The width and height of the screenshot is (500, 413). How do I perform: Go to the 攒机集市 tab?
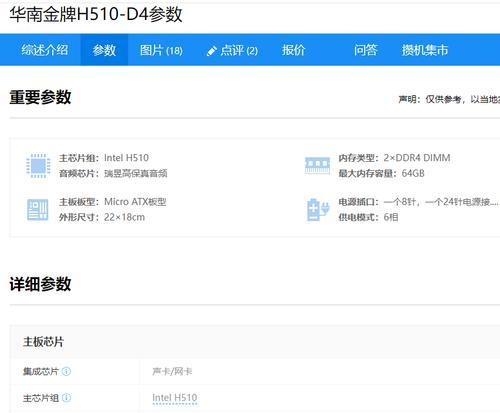[425, 50]
